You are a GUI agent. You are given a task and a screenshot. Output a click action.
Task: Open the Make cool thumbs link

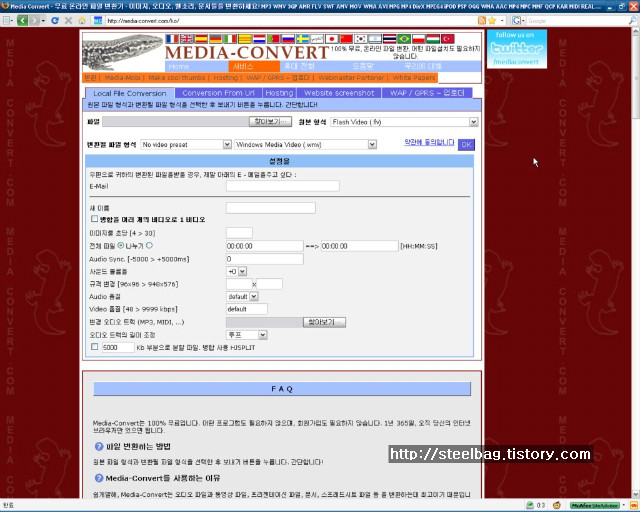point(177,78)
